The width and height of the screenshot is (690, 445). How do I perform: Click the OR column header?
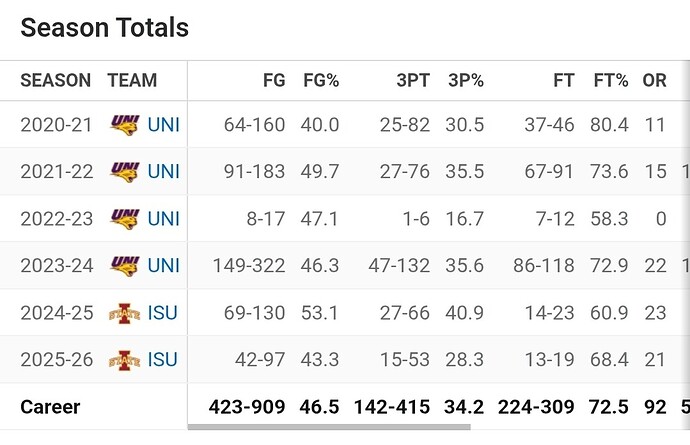tap(654, 81)
